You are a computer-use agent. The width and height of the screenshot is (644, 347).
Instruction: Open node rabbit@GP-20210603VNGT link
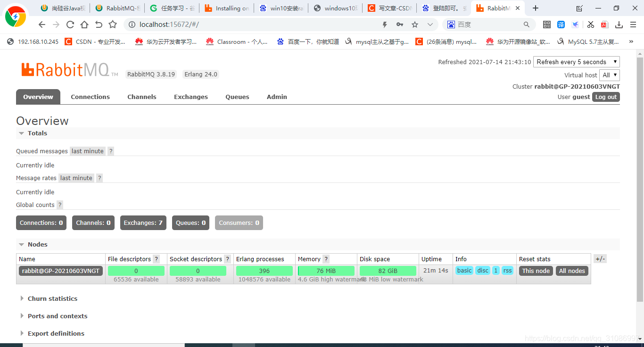coord(61,271)
